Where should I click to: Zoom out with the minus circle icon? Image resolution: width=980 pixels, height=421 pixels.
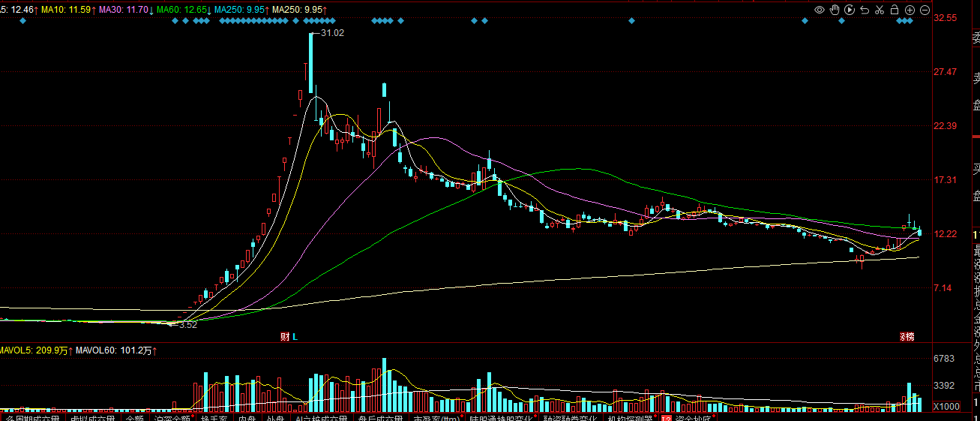[925, 10]
